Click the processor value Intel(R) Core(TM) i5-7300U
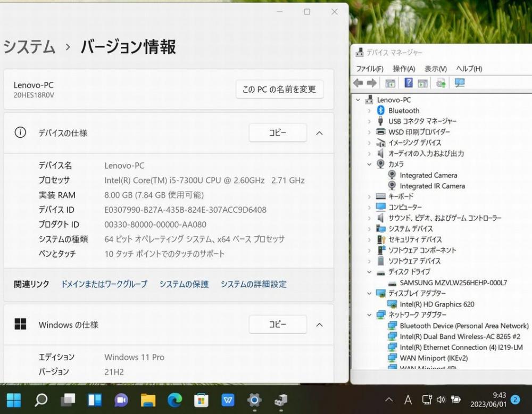 point(204,180)
